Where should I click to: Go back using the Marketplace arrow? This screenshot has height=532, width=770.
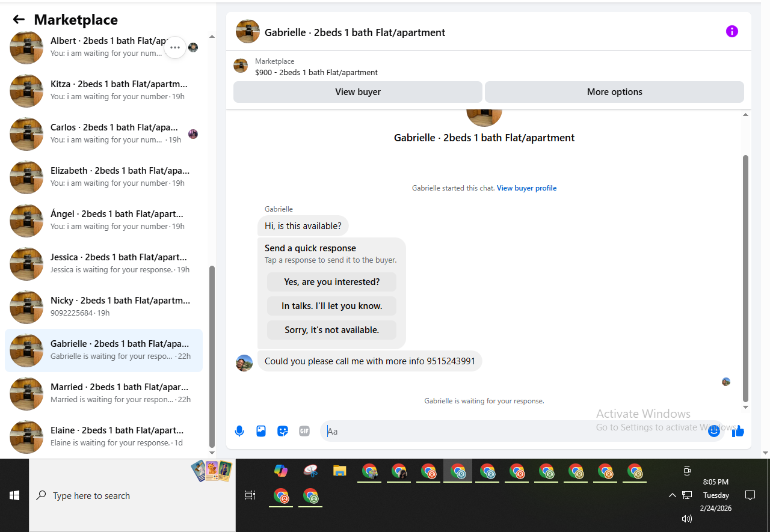19,19
